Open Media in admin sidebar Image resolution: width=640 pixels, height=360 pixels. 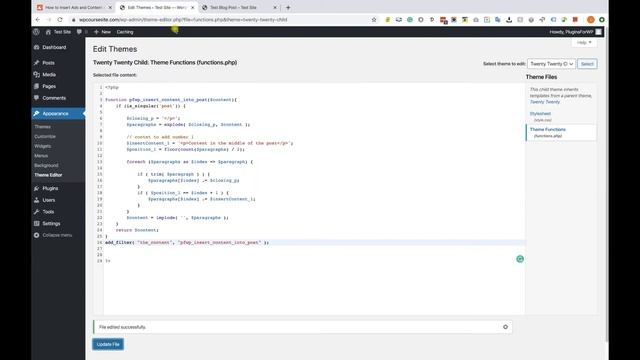coord(49,75)
